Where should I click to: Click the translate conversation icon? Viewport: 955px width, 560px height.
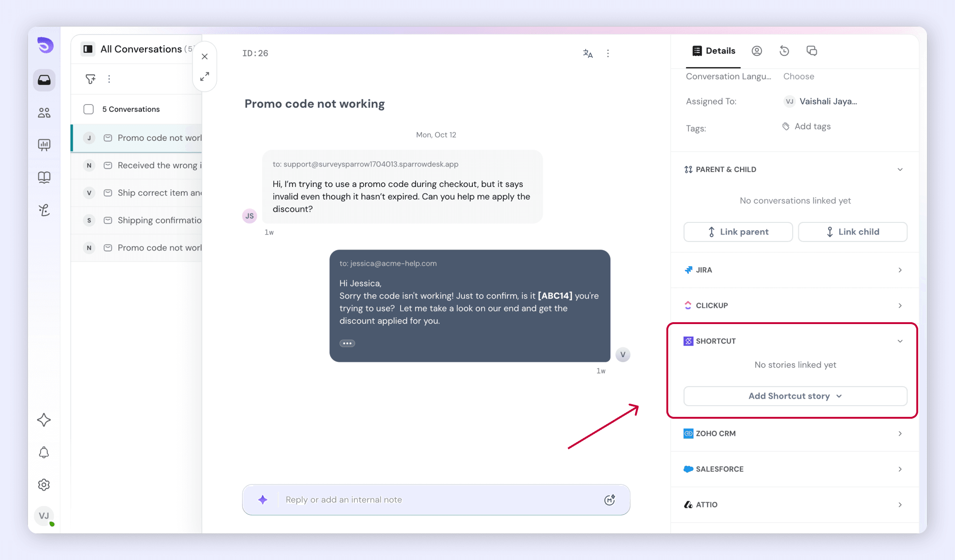(588, 54)
